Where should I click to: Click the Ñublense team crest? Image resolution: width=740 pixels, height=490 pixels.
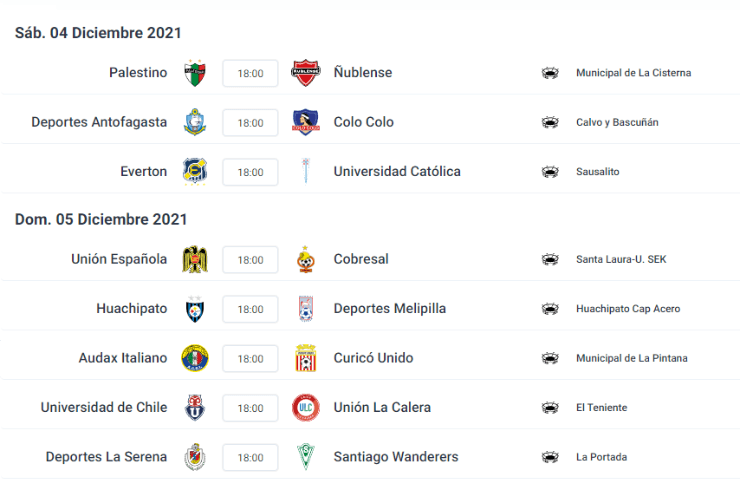[305, 73]
